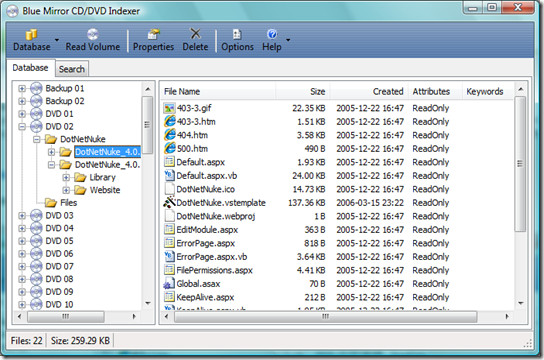Click the EditModule.aspx file icon

tap(169, 230)
